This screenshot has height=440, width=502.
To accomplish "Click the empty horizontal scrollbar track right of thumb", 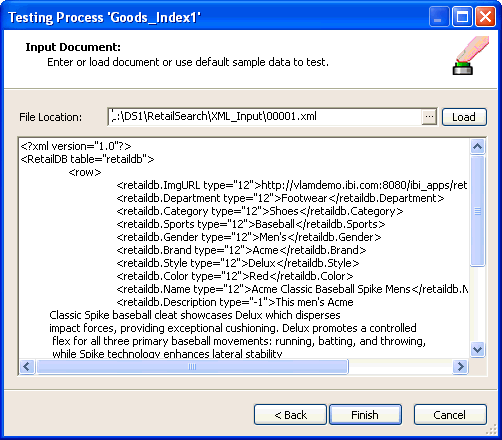I will pos(401,367).
